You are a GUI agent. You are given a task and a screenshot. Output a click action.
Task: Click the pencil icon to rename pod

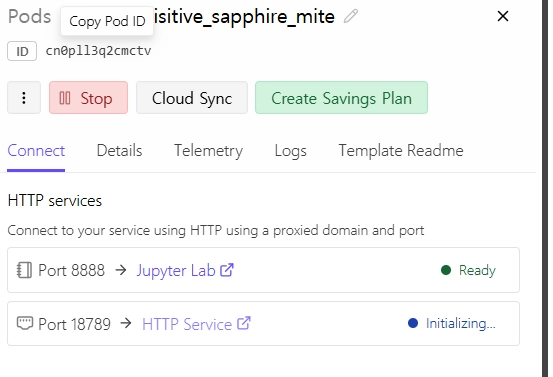pyautogui.click(x=351, y=16)
